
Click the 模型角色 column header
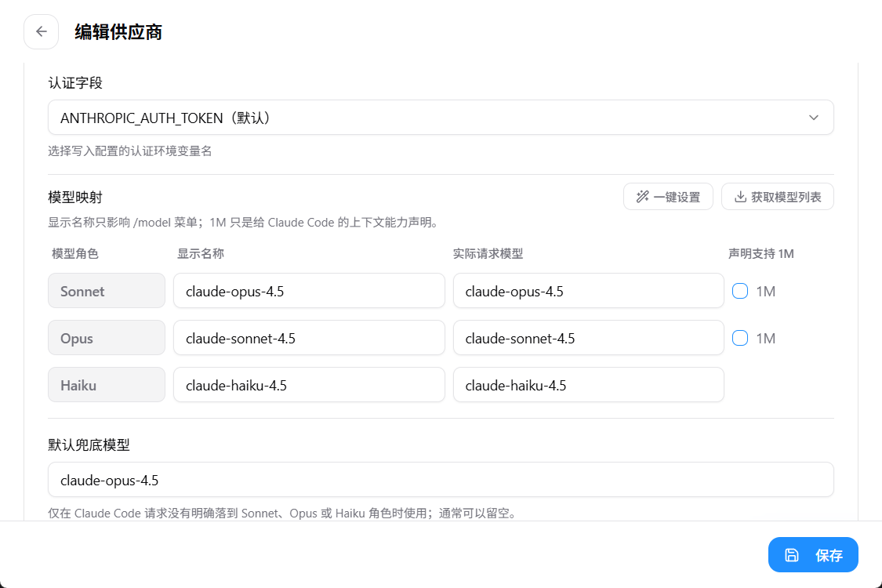[74, 254]
